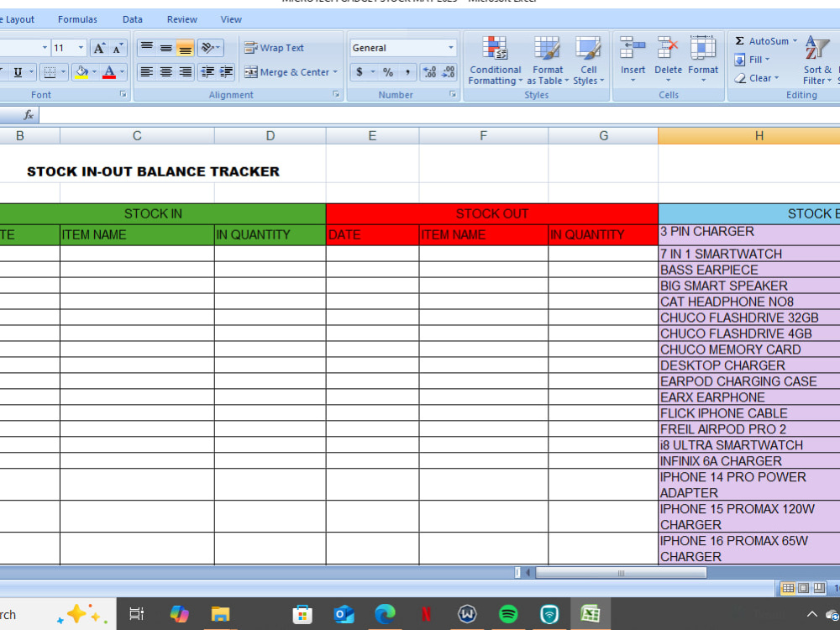Apply Accounting dollar number format
840x630 pixels.
point(359,71)
